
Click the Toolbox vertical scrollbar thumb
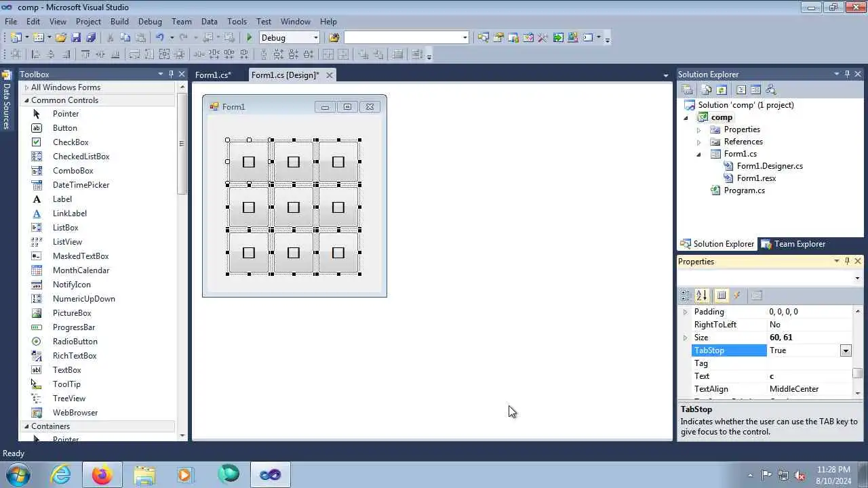click(x=182, y=144)
